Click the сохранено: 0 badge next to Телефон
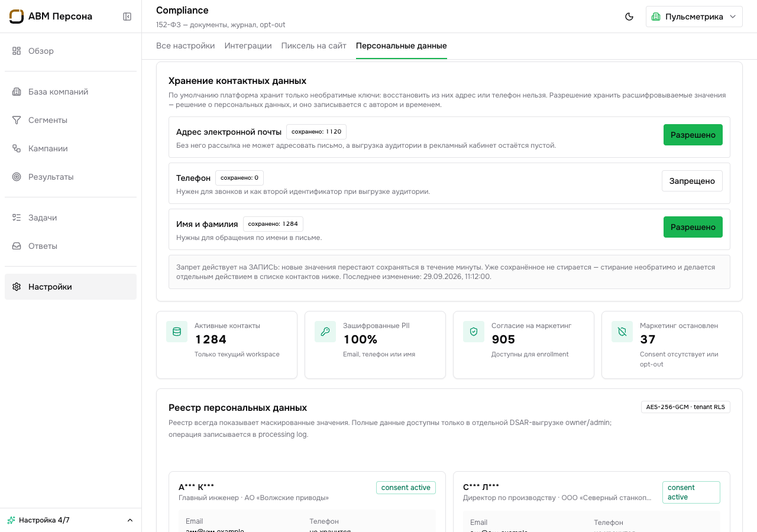The image size is (757, 532). 240,178
